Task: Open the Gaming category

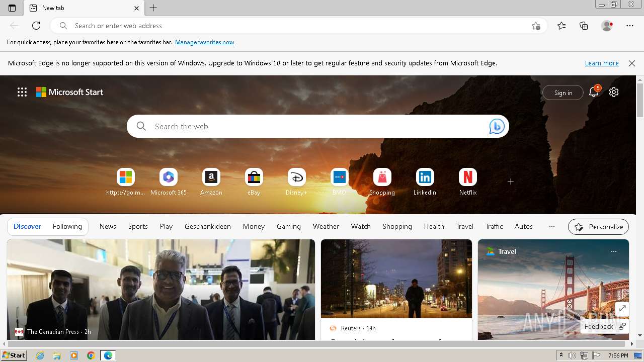Action: coord(289,227)
